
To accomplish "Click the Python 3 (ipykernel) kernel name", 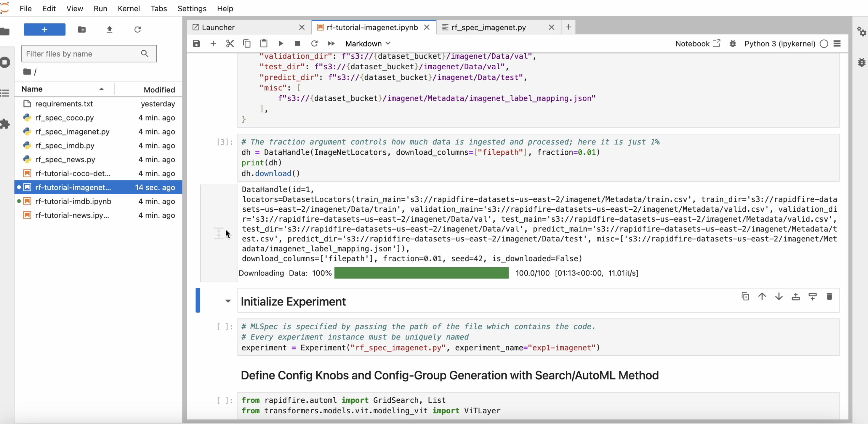I will (x=780, y=44).
